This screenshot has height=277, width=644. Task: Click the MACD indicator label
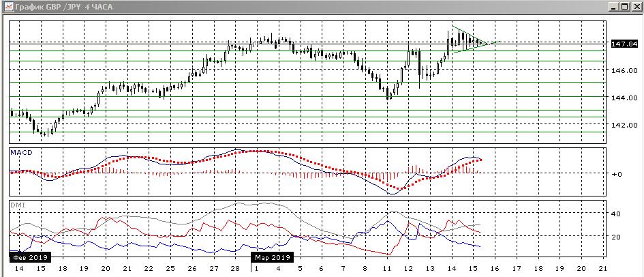point(20,153)
